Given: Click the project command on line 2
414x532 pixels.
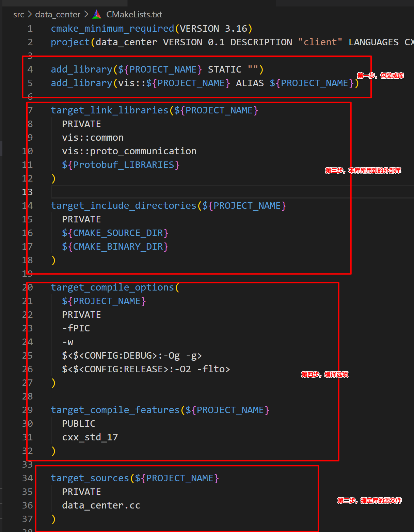Looking at the screenshot, I should point(70,42).
